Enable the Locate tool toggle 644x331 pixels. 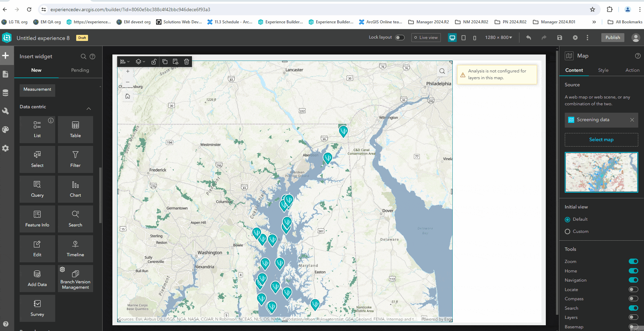(633, 289)
